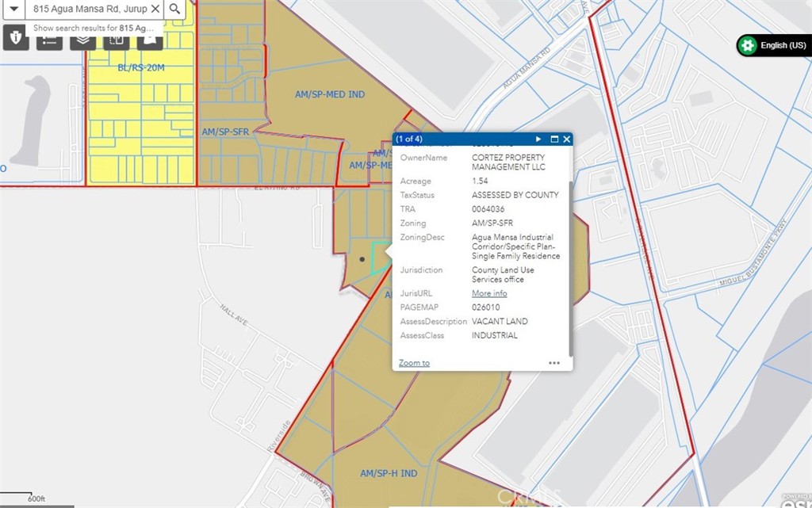Image resolution: width=812 pixels, height=508 pixels.
Task: Click the magnifying glass search button
Action: (175, 9)
